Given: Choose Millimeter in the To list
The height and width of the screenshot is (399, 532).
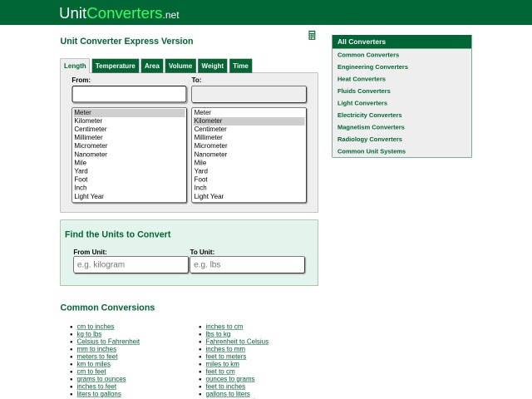Looking at the screenshot, I should coord(249,137).
